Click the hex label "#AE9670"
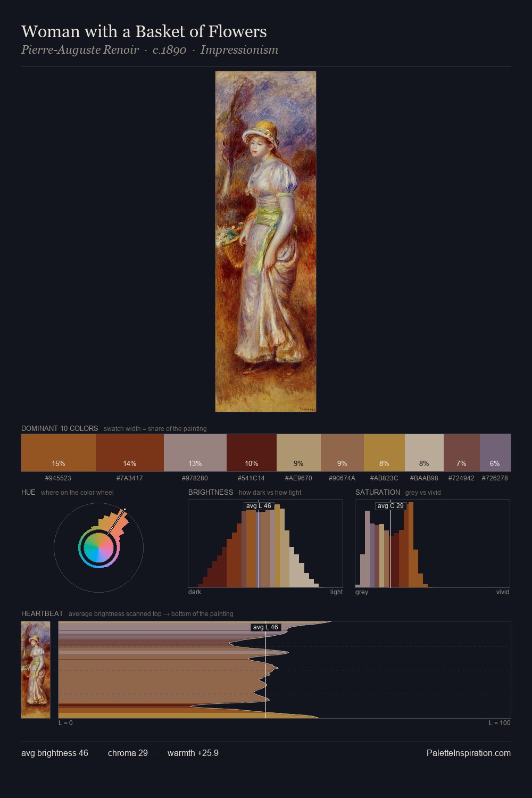This screenshot has height=798, width=532. click(298, 478)
